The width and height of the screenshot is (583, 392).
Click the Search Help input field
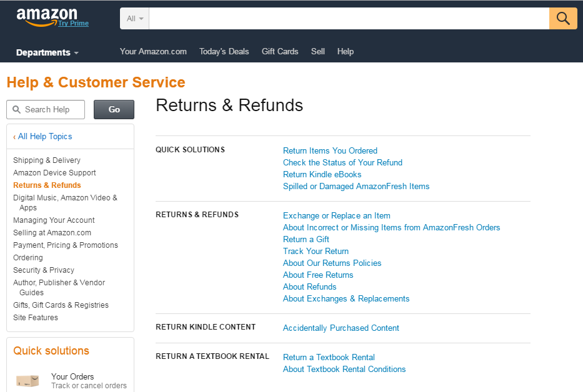pyautogui.click(x=46, y=110)
